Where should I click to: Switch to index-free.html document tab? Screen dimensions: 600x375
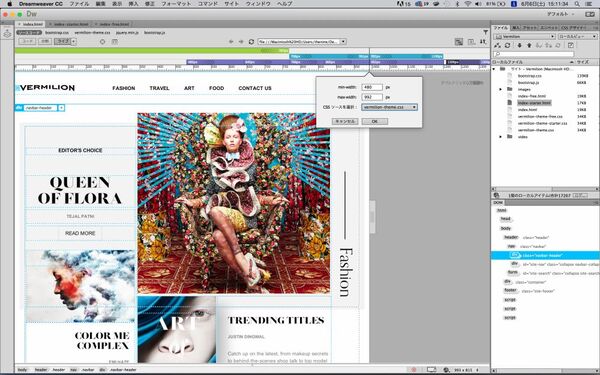coord(114,24)
